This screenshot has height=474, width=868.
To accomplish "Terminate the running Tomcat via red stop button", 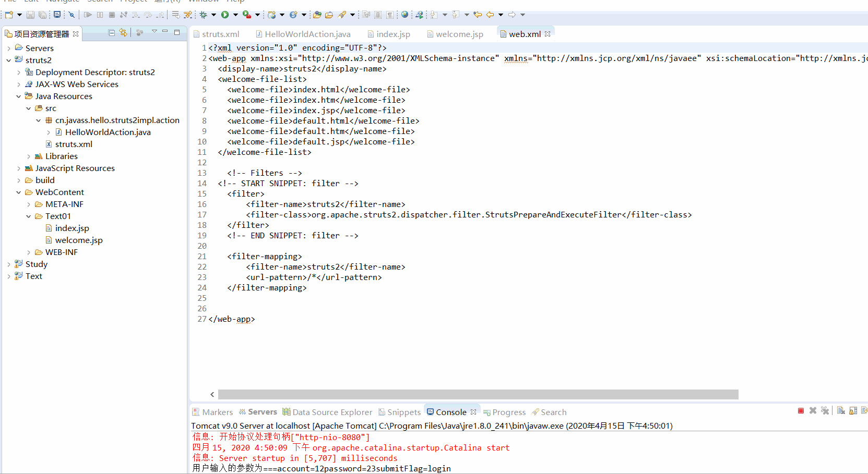I will (x=801, y=411).
